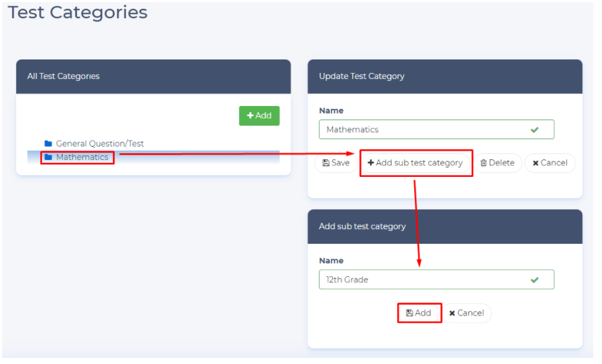Click the Add sub test category header
This screenshot has width=602, height=364.
(362, 226)
